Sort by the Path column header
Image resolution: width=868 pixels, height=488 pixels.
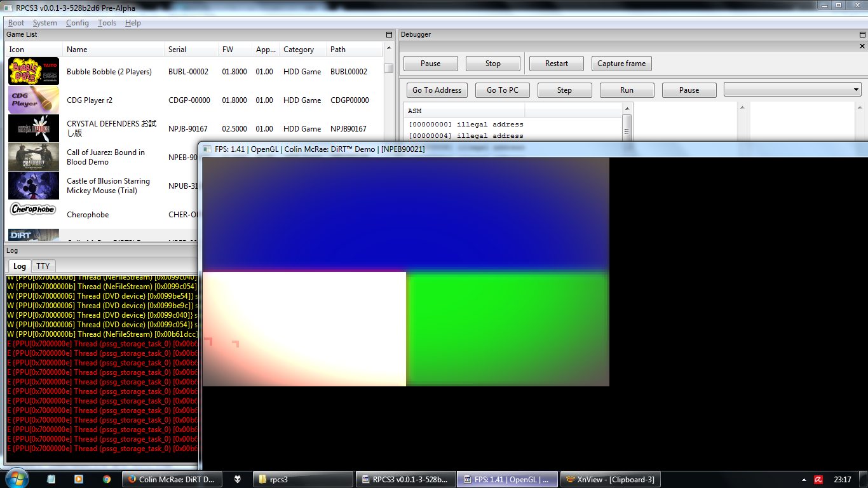(x=355, y=50)
